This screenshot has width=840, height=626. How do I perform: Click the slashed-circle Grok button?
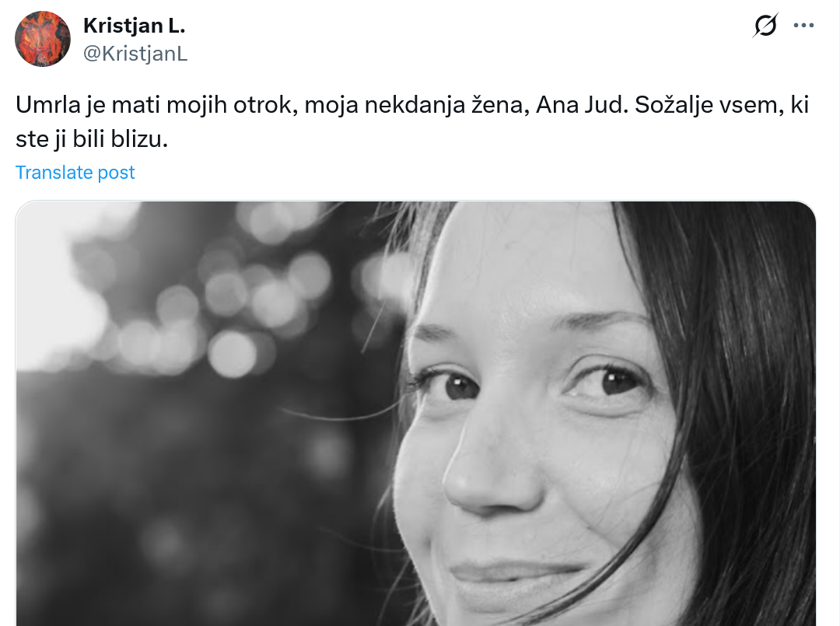tap(765, 25)
